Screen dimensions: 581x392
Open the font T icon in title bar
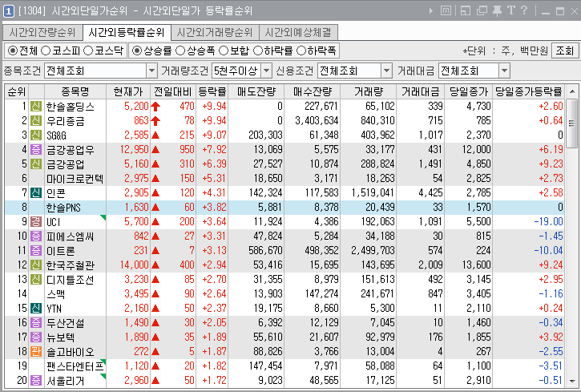tap(511, 10)
